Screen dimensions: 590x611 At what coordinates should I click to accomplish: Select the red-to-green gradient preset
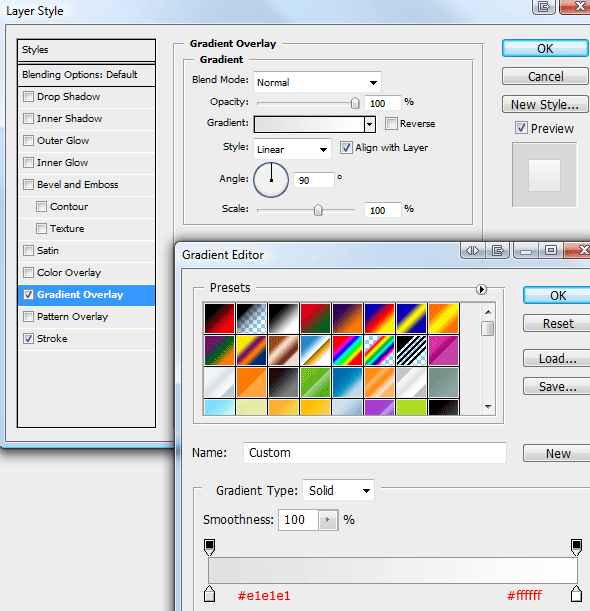[x=315, y=318]
